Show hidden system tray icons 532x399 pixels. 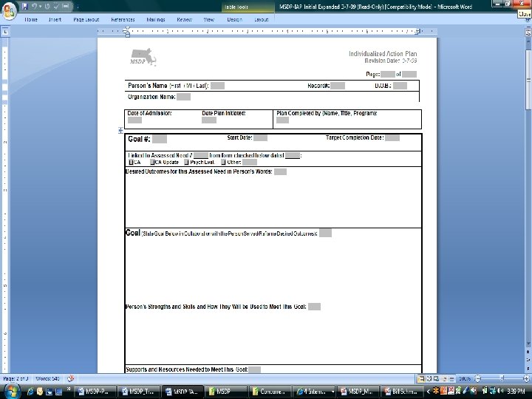tap(428, 392)
